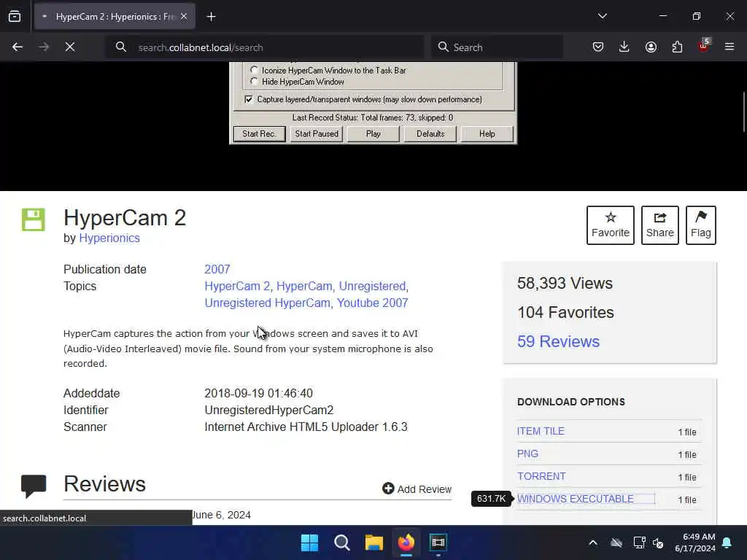Screen dimensions: 747x560
Task: Open the video editor taskbar app
Action: [438, 542]
